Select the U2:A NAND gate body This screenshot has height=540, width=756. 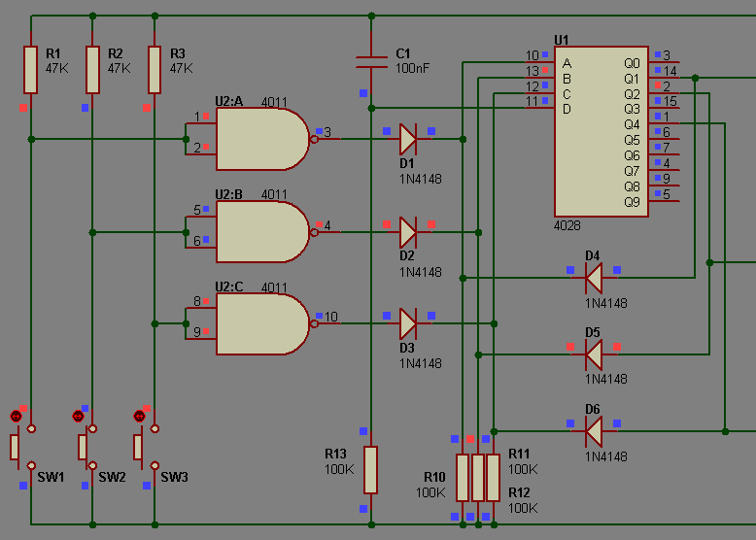262,139
